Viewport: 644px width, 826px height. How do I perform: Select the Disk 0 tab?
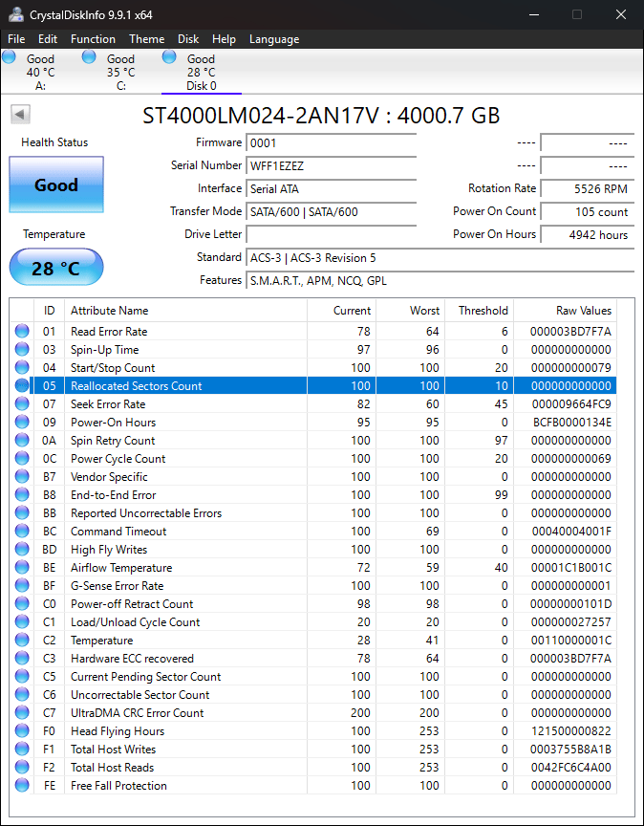202,72
